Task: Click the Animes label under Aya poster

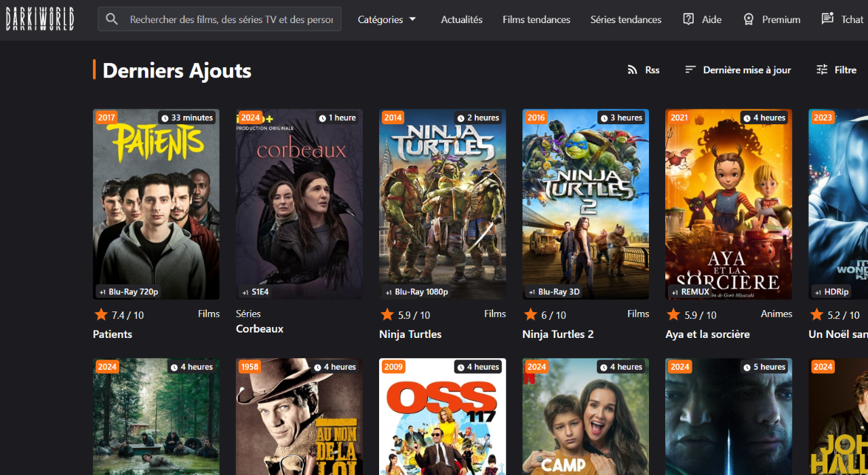Action: 776,313
